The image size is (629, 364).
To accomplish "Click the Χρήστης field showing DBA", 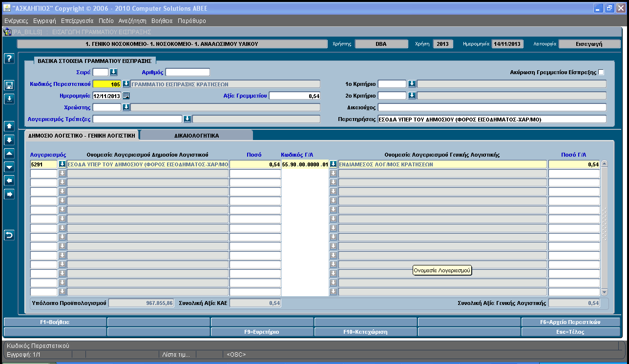I will click(x=381, y=43).
